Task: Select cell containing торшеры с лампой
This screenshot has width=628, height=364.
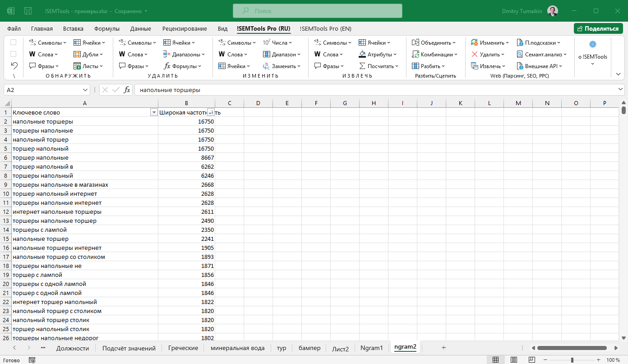Action: [x=85, y=230]
